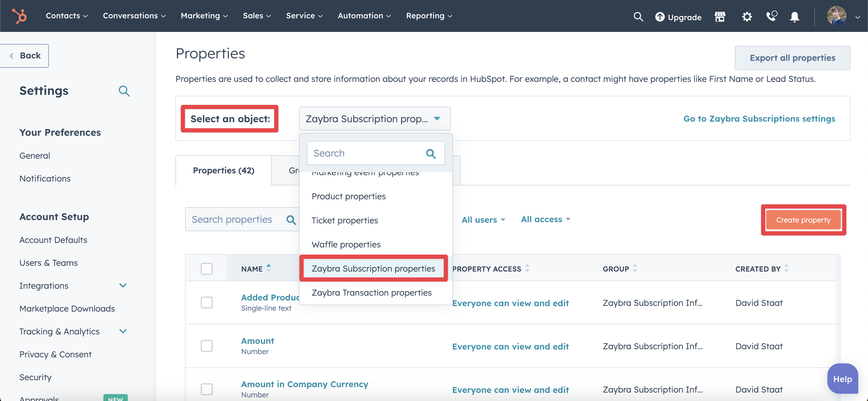Switch to the Properties (42) tab
Viewport: 868px width, 401px height.
[223, 170]
